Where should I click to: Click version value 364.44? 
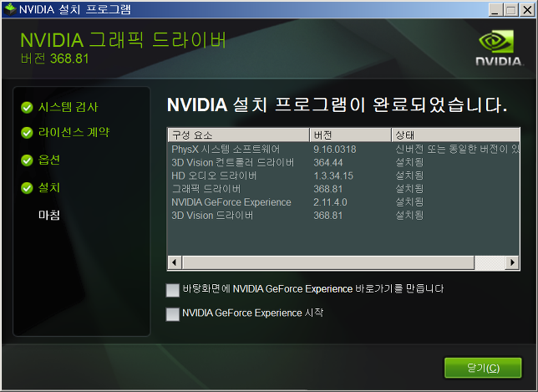click(x=328, y=163)
